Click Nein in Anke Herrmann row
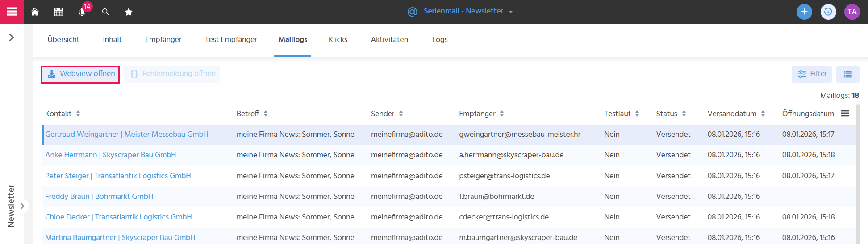Viewport: 868px width, 244px height. pyautogui.click(x=612, y=155)
